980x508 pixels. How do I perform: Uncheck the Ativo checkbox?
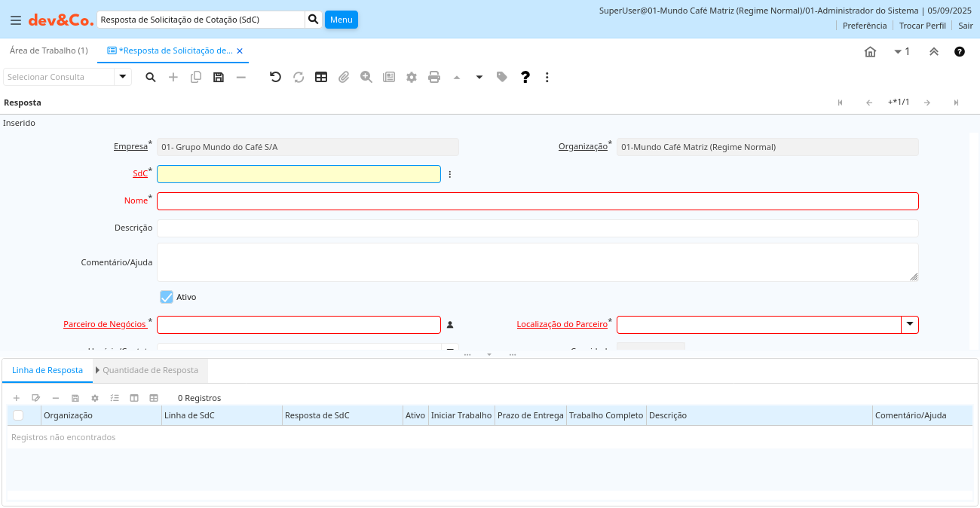coord(167,297)
